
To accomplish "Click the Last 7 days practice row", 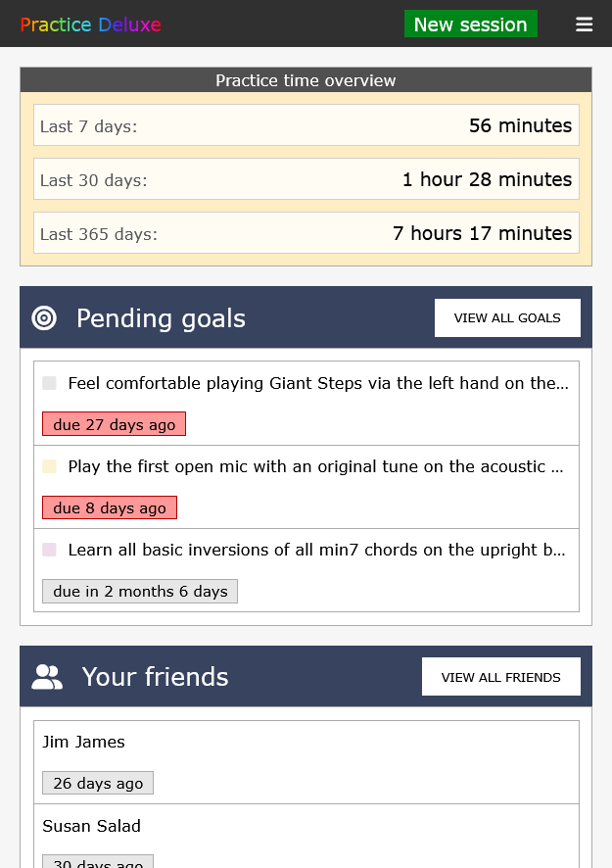I will coord(306,125).
